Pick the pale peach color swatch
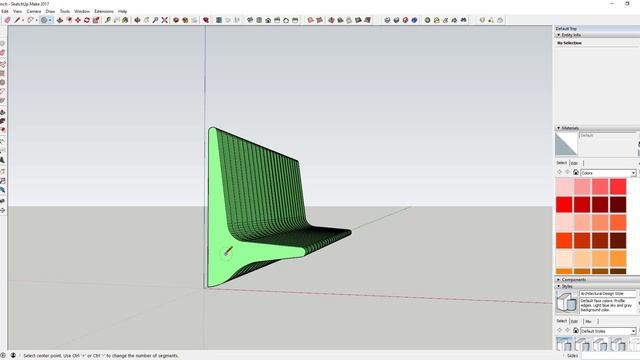The image size is (640, 360). coord(564,258)
